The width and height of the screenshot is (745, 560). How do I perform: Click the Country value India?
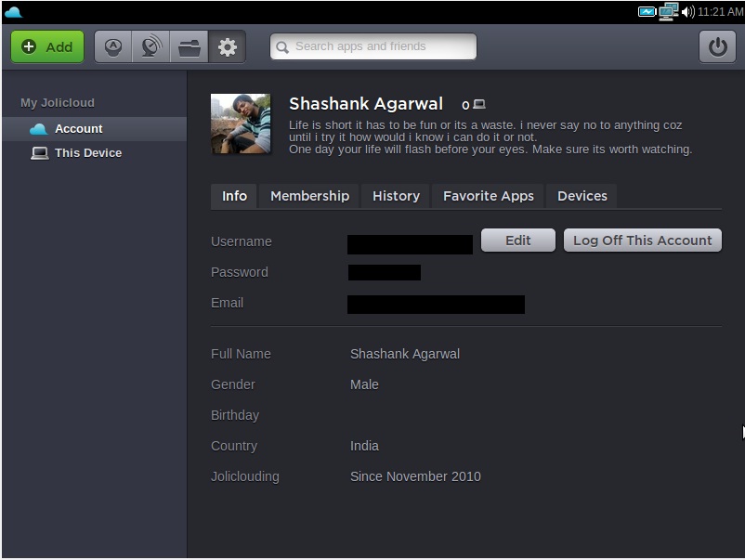coord(364,446)
